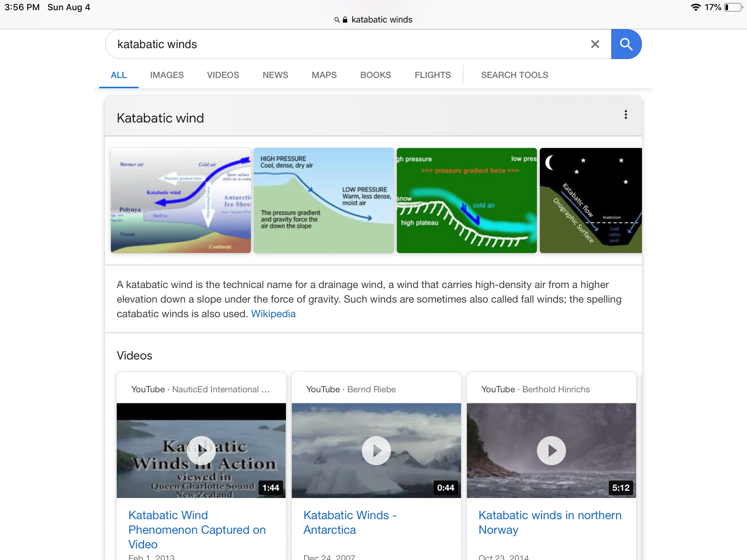Viewport: 747px width, 560px height.
Task: Expand the Search Tools options
Action: (514, 75)
